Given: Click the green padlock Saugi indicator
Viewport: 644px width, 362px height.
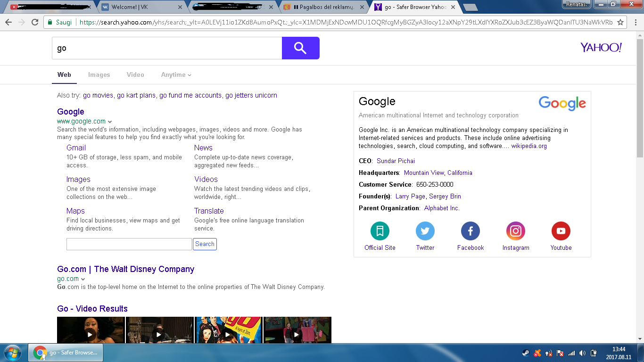Looking at the screenshot, I should click(x=60, y=22).
